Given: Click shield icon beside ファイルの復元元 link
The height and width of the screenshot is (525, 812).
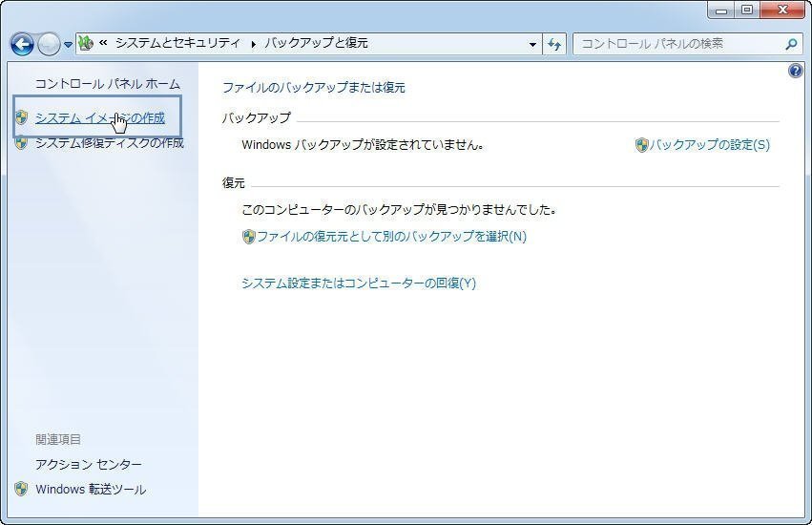Looking at the screenshot, I should tap(249, 237).
